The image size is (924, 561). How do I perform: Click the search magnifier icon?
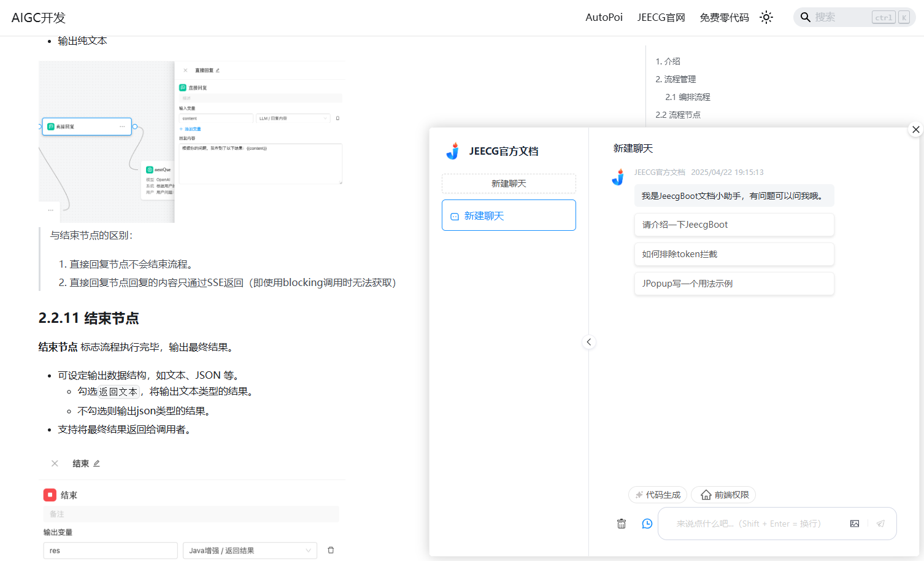[x=806, y=17]
